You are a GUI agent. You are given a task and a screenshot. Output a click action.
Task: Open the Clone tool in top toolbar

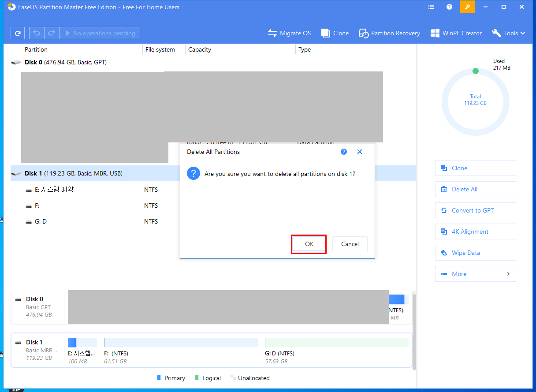point(335,33)
